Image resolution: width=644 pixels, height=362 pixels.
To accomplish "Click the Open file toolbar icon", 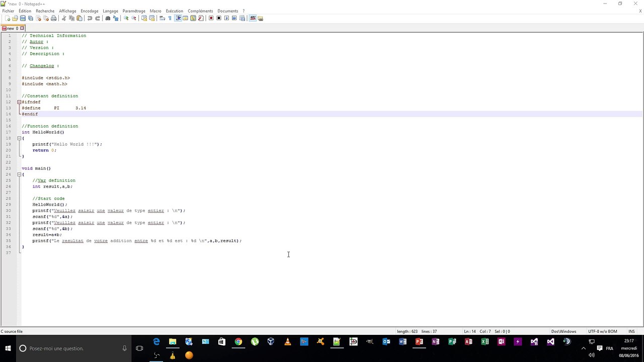I will tap(15, 18).
